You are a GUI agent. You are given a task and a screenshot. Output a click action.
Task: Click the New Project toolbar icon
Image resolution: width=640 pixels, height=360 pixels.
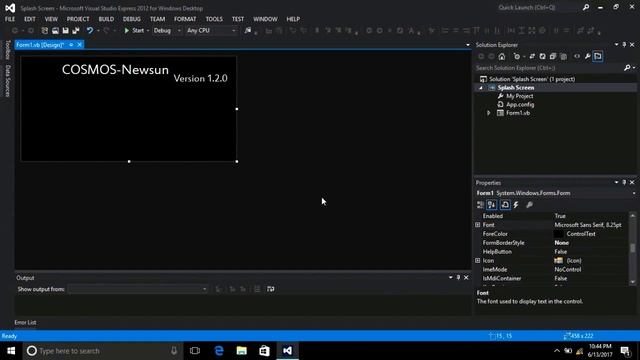44,31
